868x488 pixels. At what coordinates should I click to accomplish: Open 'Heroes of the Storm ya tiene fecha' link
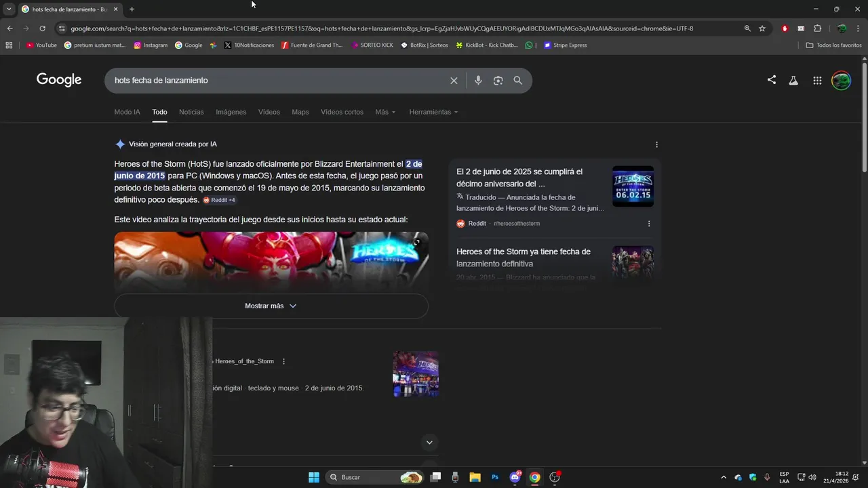coord(524,258)
